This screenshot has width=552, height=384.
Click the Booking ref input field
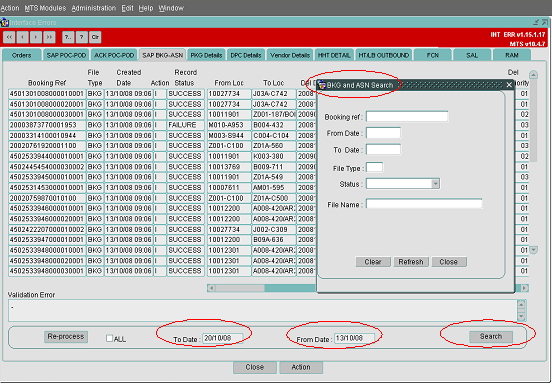407,117
